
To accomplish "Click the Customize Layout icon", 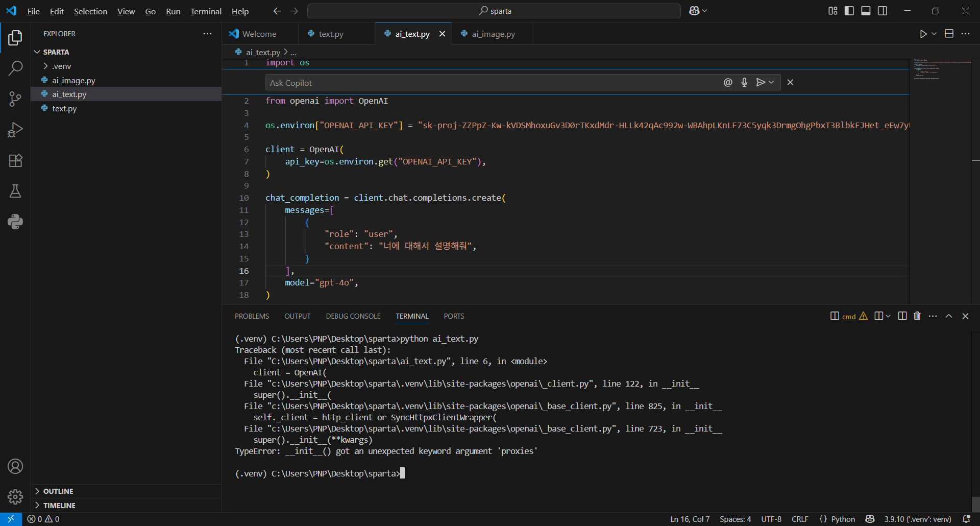I will pos(833,11).
